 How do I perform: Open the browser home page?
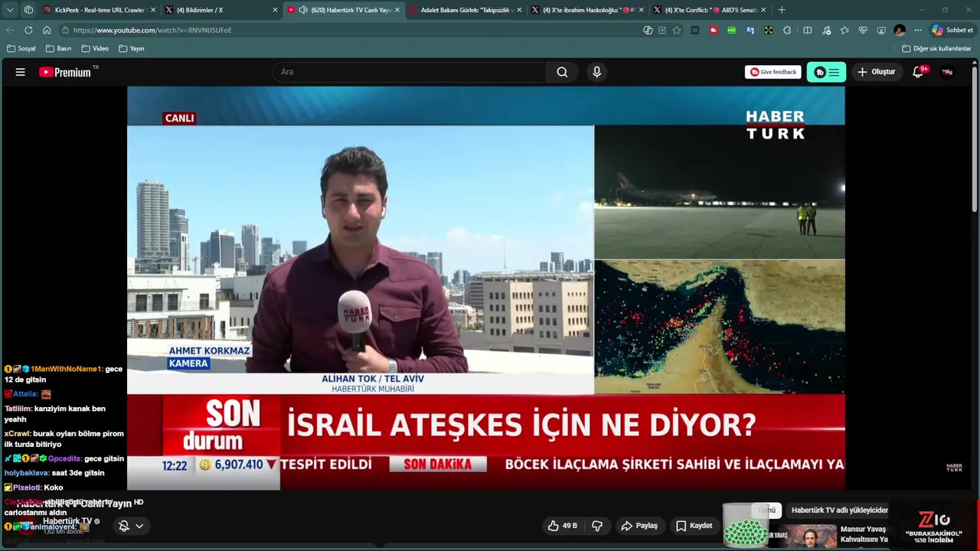pyautogui.click(x=47, y=30)
